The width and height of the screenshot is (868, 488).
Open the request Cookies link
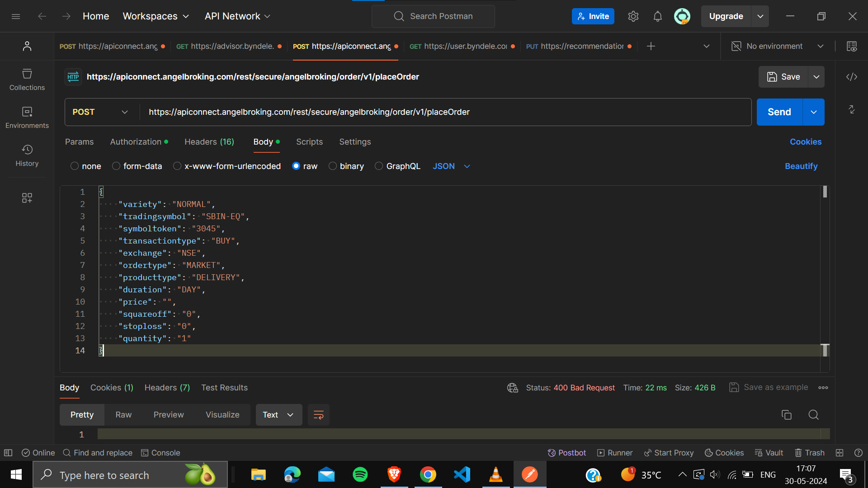806,142
